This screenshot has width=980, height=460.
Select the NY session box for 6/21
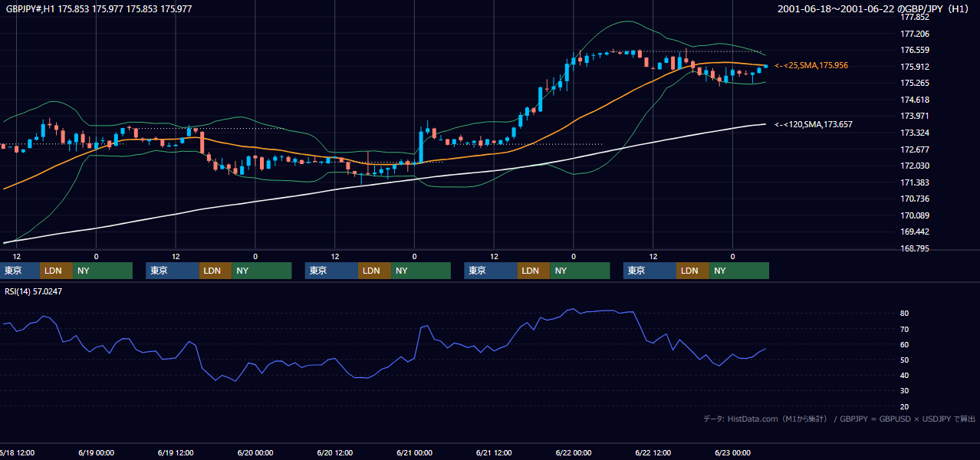pyautogui.click(x=580, y=271)
